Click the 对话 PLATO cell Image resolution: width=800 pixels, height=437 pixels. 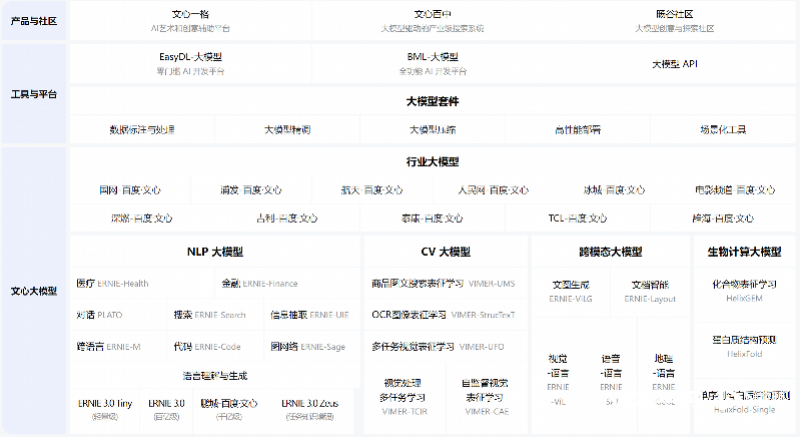[118, 315]
